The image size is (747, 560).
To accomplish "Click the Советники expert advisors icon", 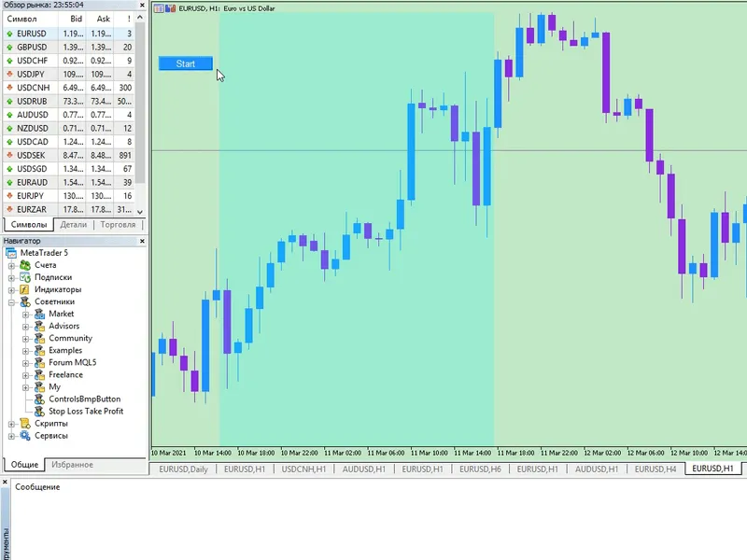I will tap(25, 301).
